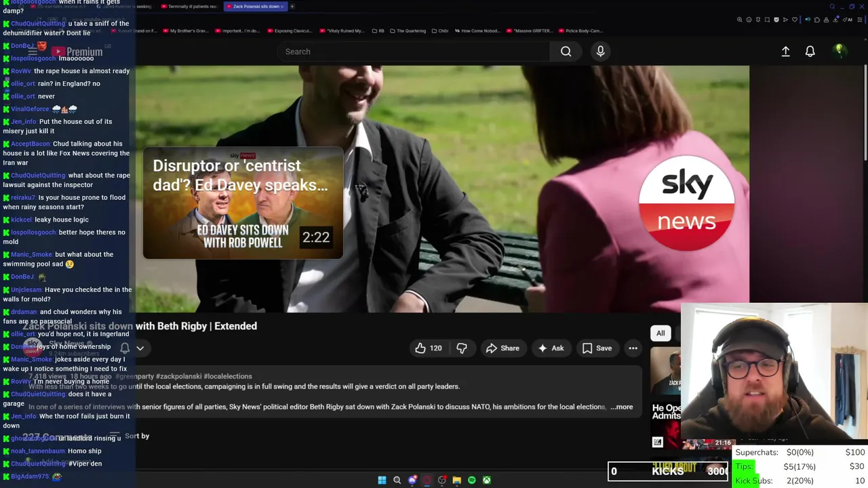Viewport: 868px width, 488px height.
Task: Click the tab audio speaker icon
Action: pyautogui.click(x=808, y=20)
